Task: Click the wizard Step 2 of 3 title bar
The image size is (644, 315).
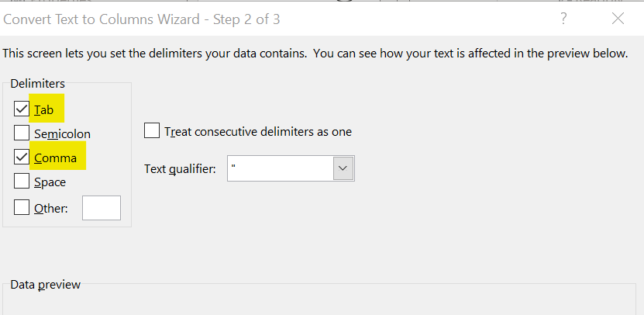Action: [x=142, y=19]
